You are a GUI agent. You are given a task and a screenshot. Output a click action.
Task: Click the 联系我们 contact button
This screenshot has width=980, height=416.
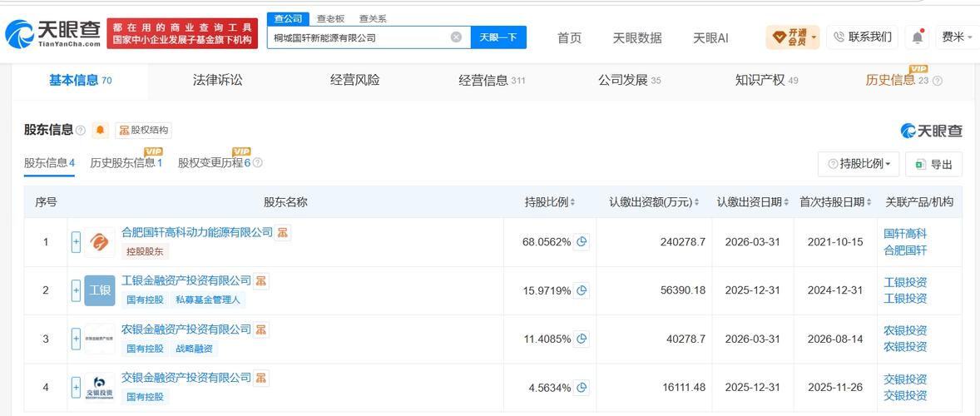pos(863,37)
